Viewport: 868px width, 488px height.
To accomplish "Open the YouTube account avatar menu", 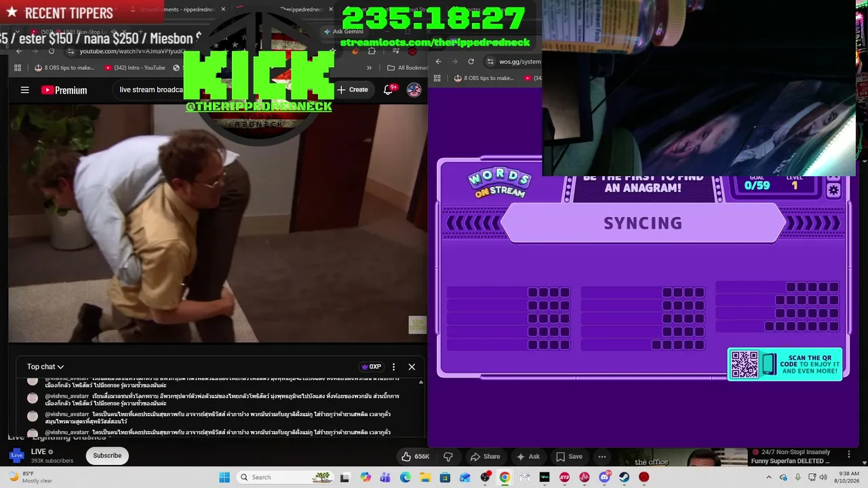I will (x=414, y=89).
